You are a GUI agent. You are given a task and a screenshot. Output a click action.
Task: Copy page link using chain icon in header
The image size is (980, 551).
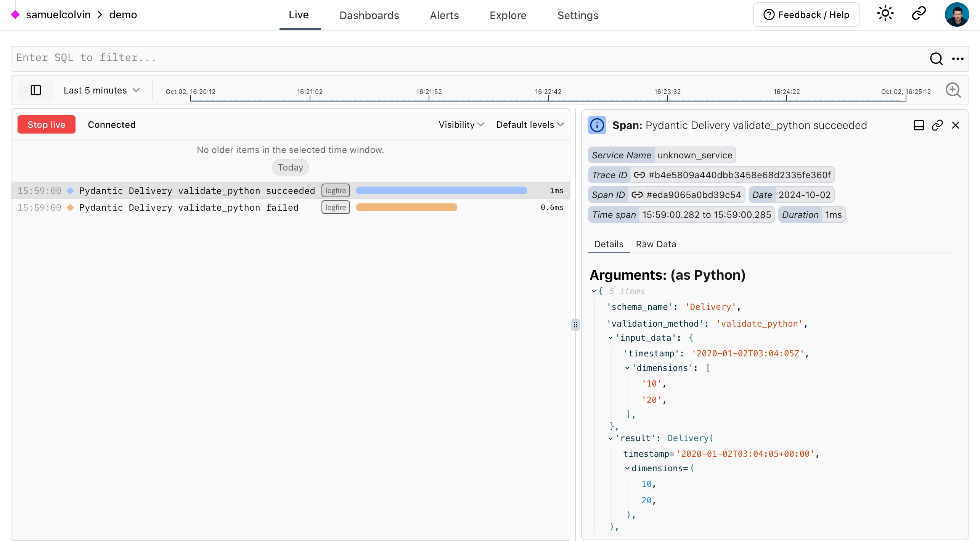click(919, 13)
